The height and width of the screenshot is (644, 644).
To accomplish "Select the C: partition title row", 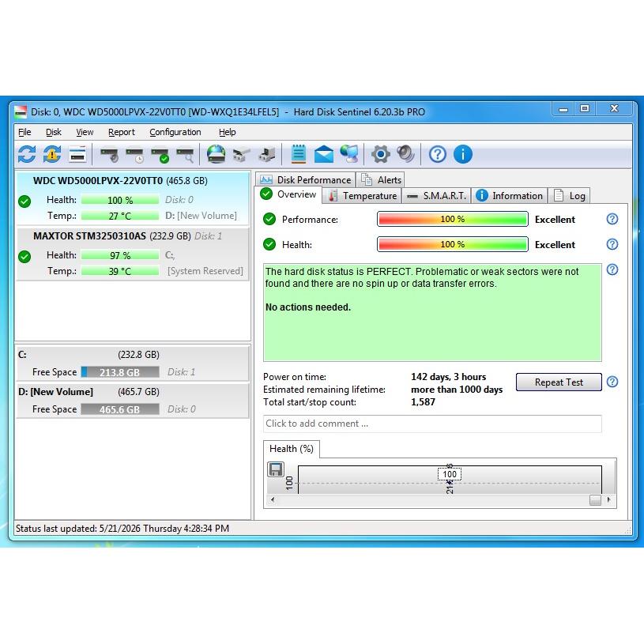I will pos(133,355).
